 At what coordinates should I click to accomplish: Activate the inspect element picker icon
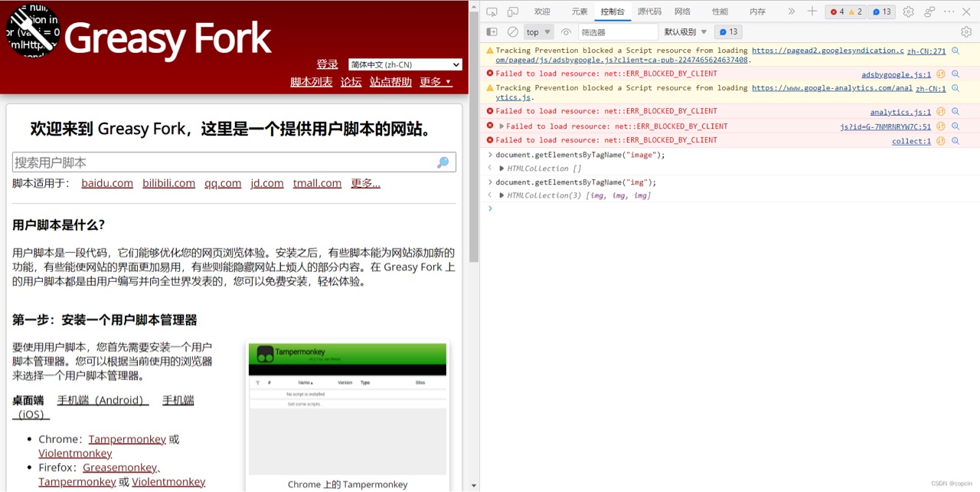tap(492, 11)
